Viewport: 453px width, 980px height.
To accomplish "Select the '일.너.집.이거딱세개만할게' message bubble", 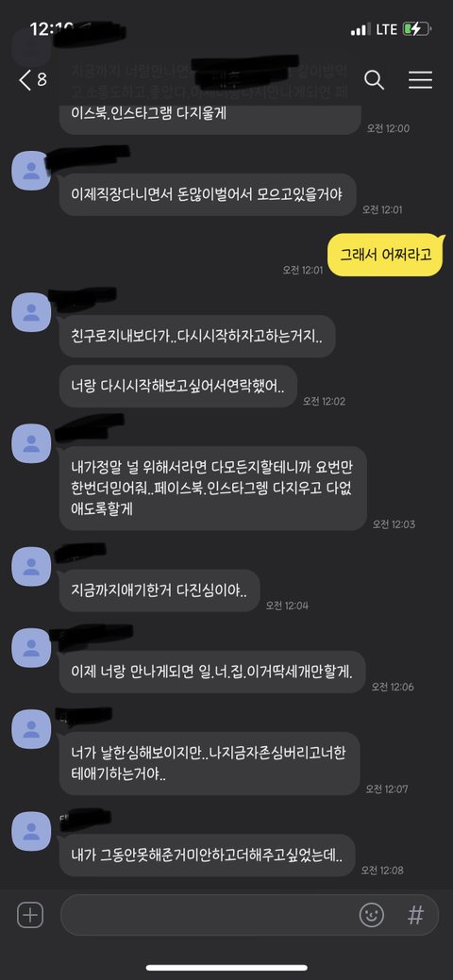I will coord(212,672).
